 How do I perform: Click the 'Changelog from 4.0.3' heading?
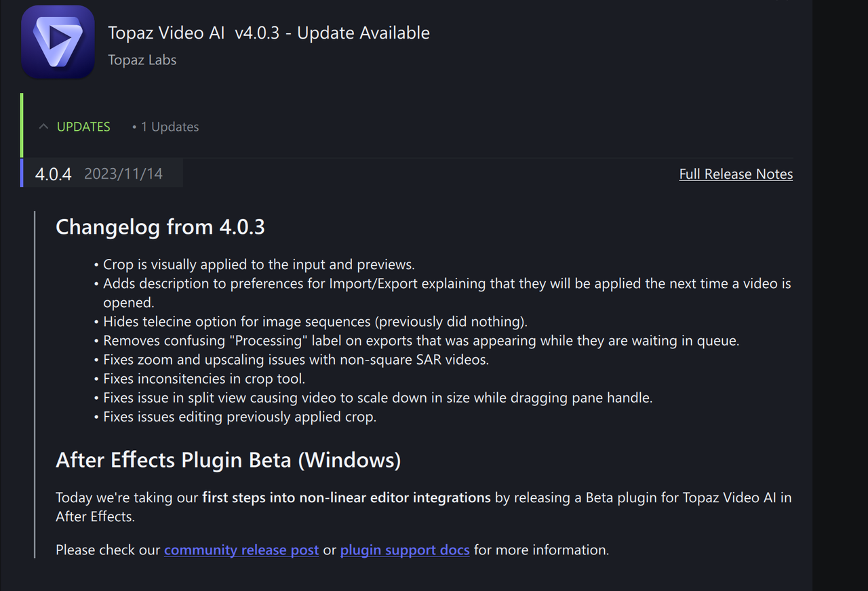160,227
